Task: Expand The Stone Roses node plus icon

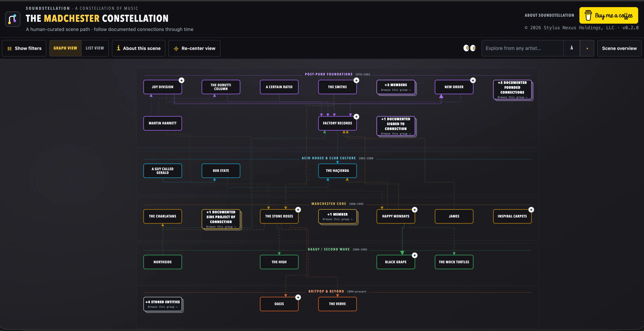Action: pyautogui.click(x=298, y=210)
